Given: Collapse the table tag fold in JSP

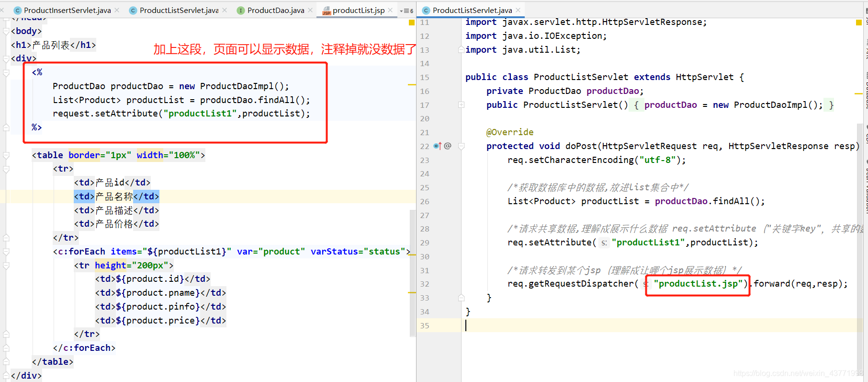Looking at the screenshot, I should [6, 155].
